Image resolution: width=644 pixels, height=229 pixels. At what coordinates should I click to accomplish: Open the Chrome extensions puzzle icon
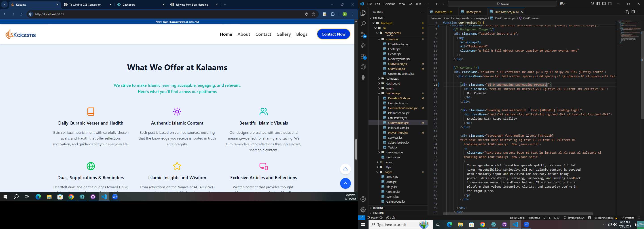(333, 14)
